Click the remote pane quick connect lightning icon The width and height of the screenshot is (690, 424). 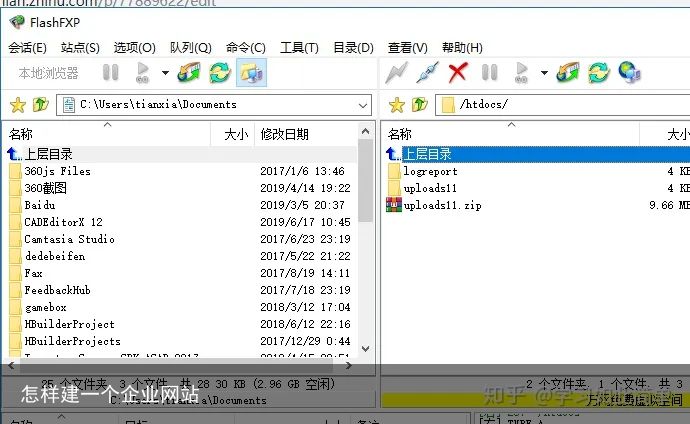tap(396, 73)
